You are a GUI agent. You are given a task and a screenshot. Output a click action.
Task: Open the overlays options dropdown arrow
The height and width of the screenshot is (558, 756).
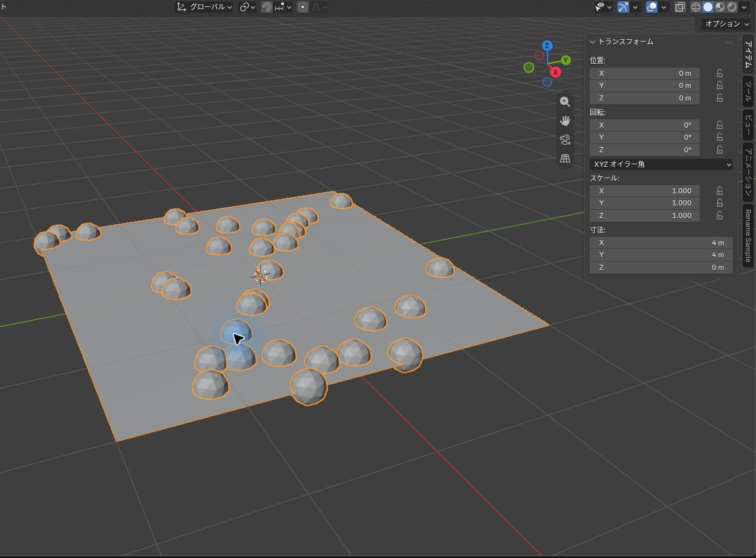click(x=664, y=7)
